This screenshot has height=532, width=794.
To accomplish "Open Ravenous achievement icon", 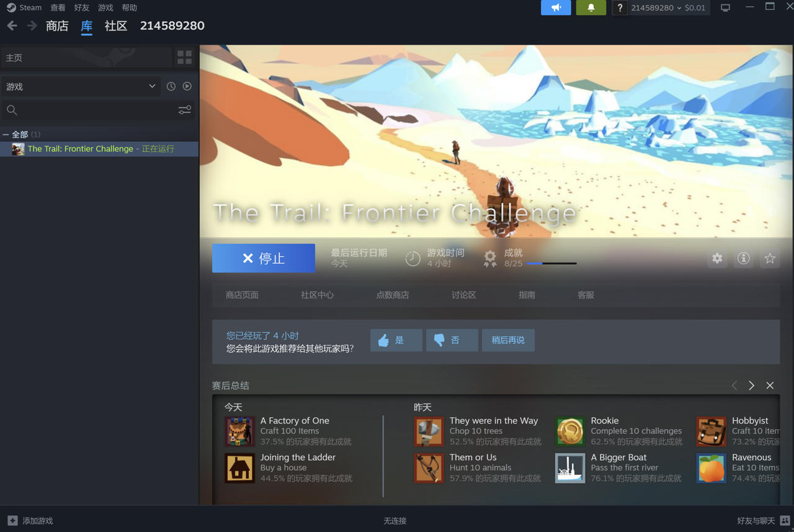I will (711, 468).
